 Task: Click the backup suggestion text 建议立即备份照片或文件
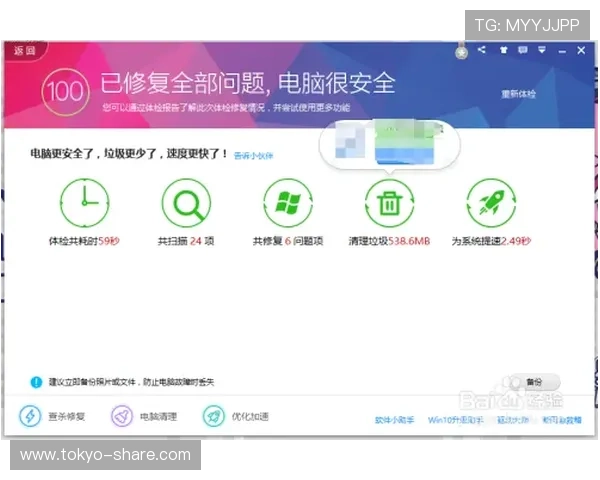131,382
